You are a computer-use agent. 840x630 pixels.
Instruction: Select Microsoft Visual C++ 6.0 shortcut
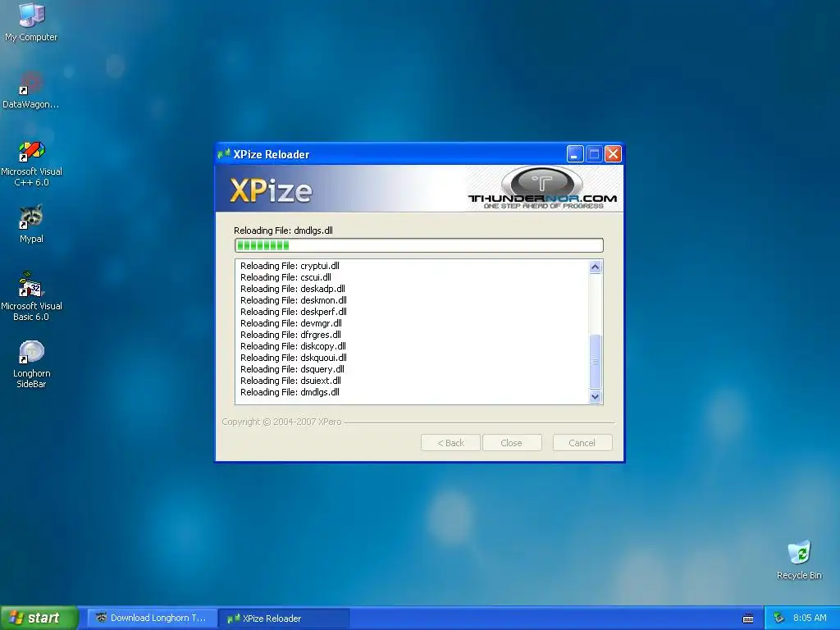point(31,164)
